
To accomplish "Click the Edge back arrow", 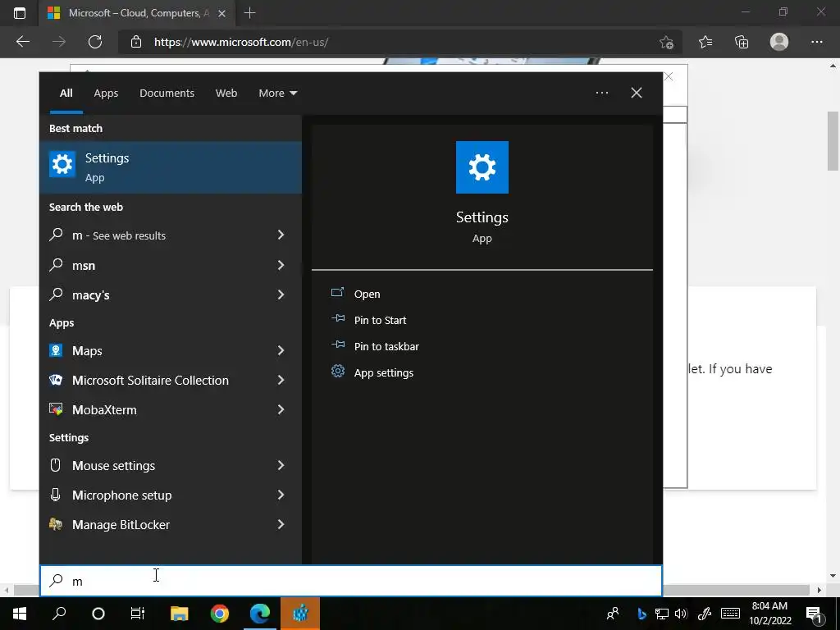I will [x=22, y=42].
